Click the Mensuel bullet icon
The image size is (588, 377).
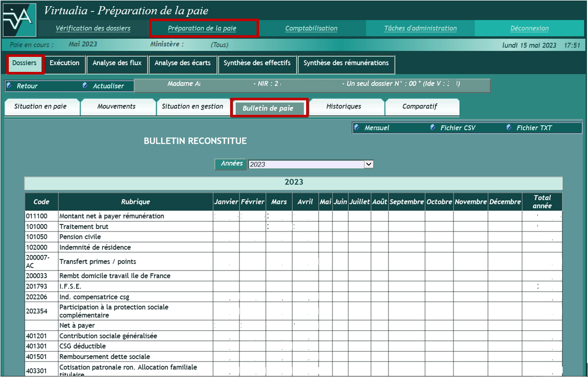(x=357, y=127)
